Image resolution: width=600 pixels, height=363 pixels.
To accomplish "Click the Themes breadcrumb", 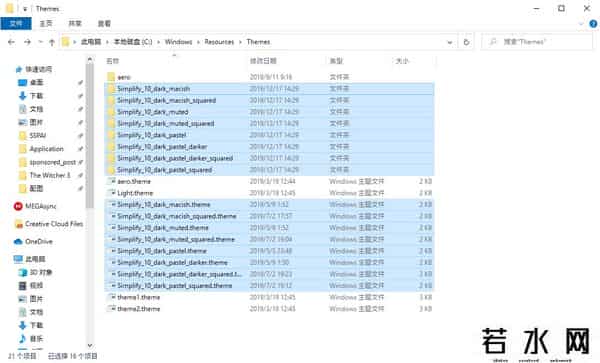I will (258, 42).
